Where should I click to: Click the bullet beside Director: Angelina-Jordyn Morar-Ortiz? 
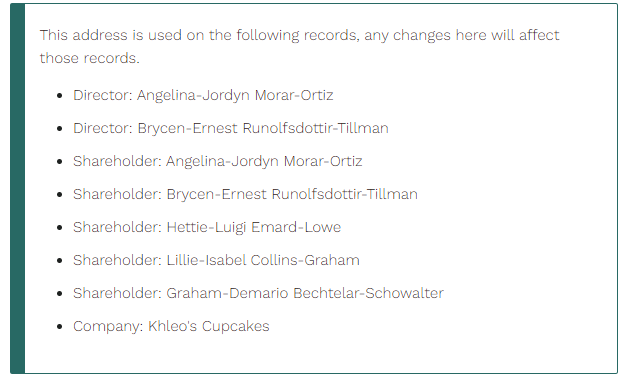[x=60, y=96]
